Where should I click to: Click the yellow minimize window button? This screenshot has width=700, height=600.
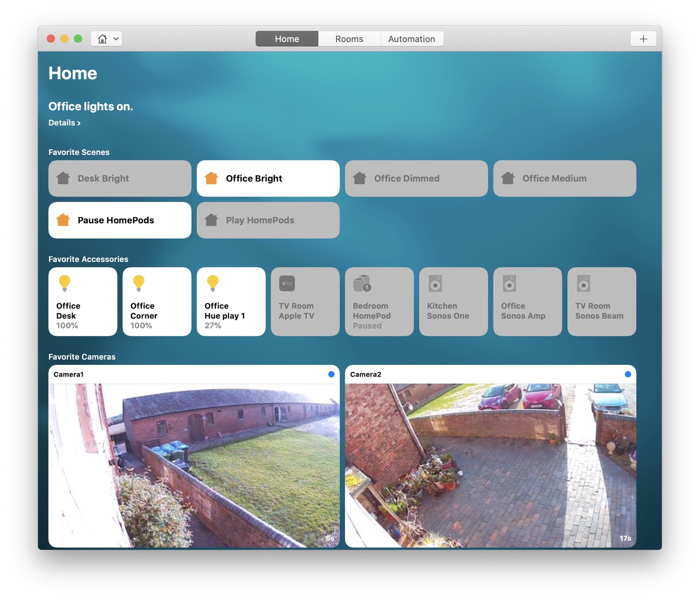click(64, 39)
